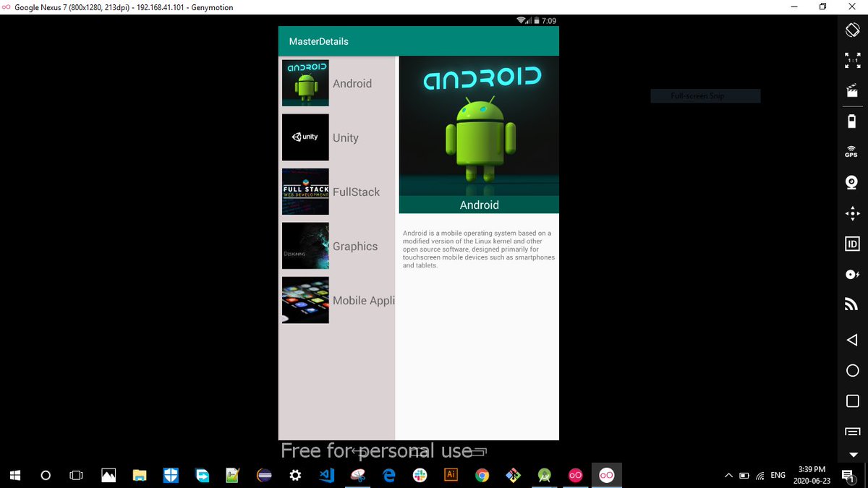Viewport: 868px width, 488px height.
Task: Tap the large Android detail image
Action: click(x=480, y=127)
